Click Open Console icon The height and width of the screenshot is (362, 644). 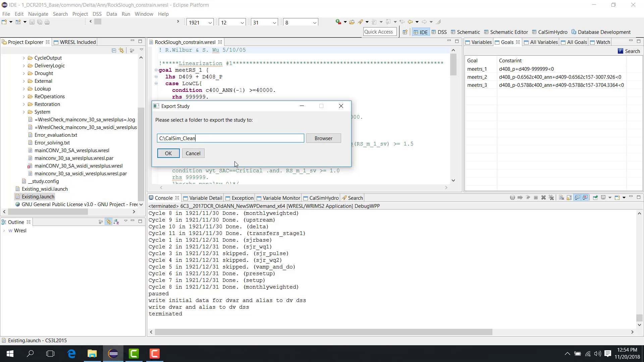tap(617, 198)
